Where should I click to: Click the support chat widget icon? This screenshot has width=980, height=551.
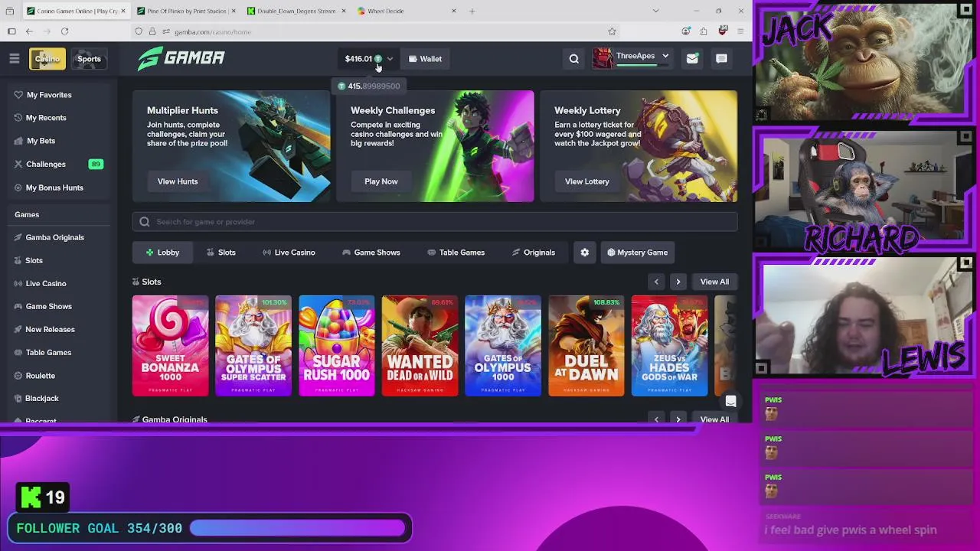[x=730, y=401]
